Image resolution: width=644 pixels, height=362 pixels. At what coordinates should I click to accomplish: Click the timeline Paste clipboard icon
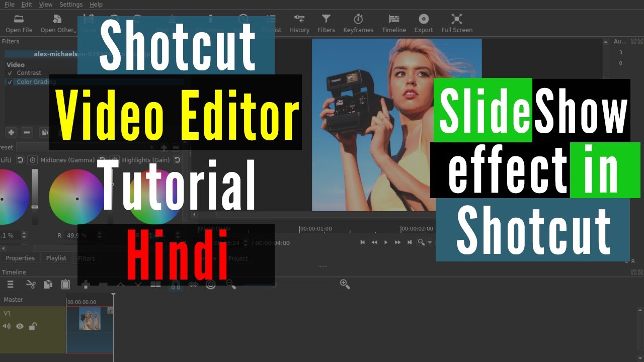(x=65, y=285)
